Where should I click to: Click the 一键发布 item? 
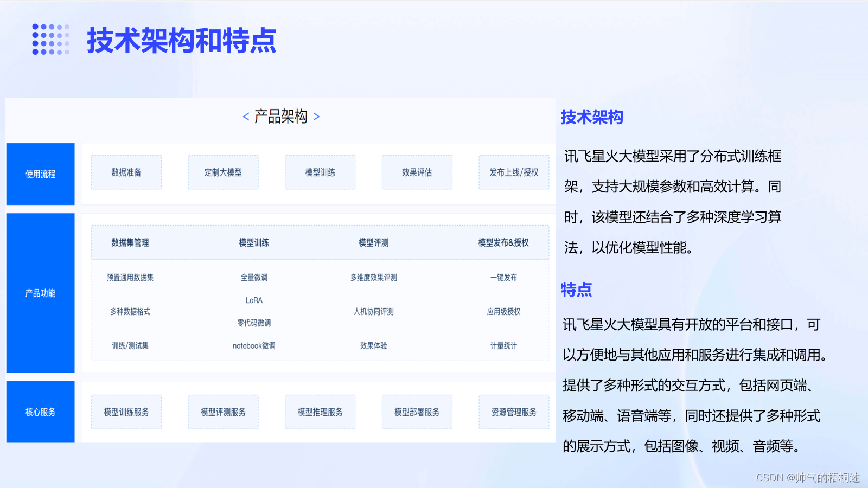pos(503,277)
